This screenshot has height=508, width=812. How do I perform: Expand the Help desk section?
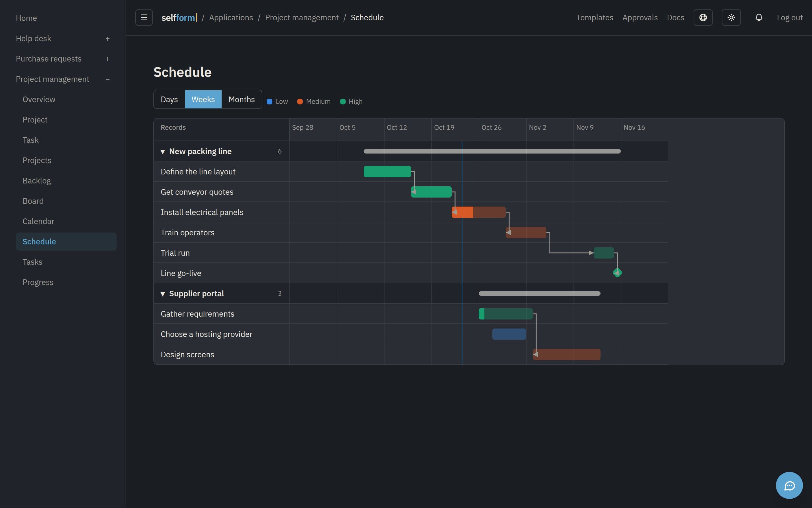(x=107, y=39)
